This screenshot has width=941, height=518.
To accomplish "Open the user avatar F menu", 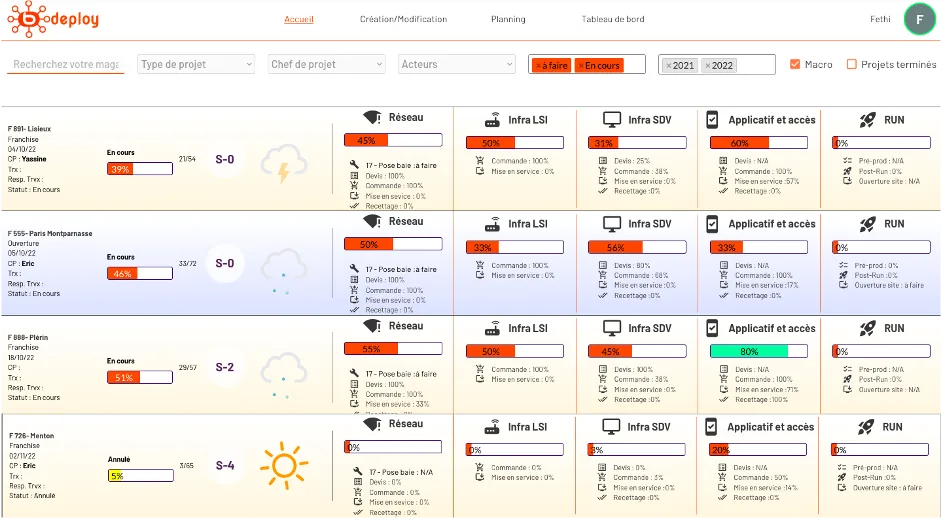I will tap(919, 19).
